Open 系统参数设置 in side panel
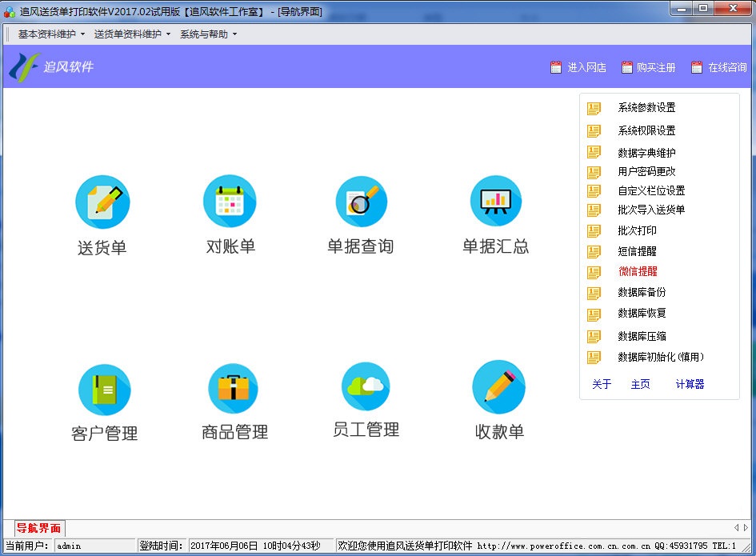756x556 pixels. point(646,108)
